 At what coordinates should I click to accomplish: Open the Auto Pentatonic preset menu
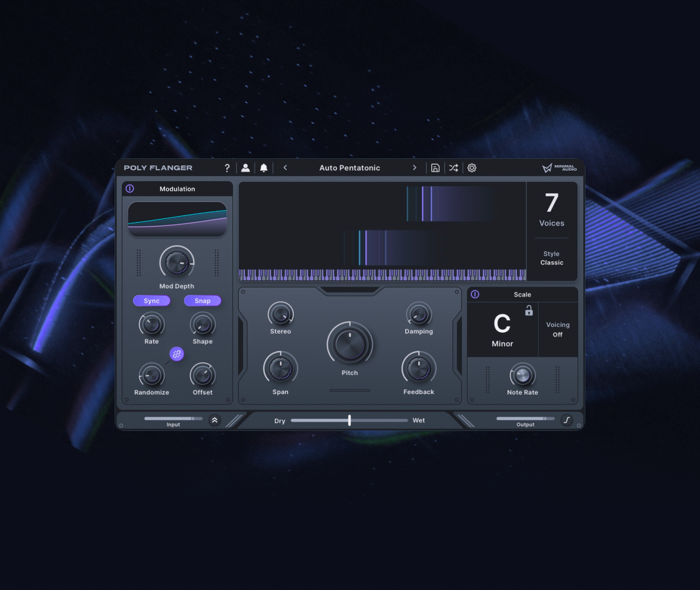click(349, 167)
